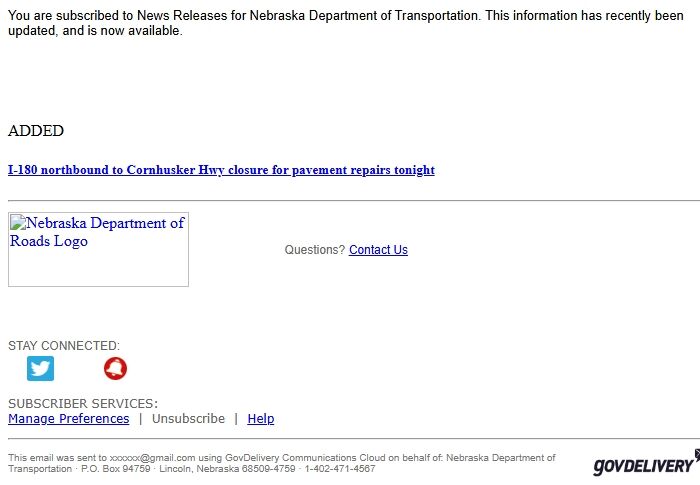Click the horizontal divider below the headline
Viewport: 700px width, 485px height.
pyautogui.click(x=350, y=201)
